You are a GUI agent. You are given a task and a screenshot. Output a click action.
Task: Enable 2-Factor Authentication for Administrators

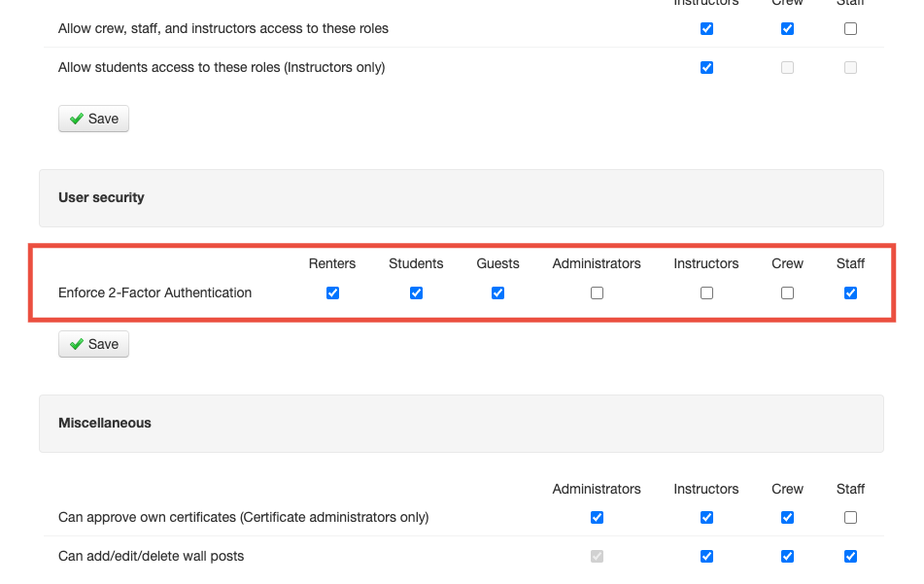597,292
